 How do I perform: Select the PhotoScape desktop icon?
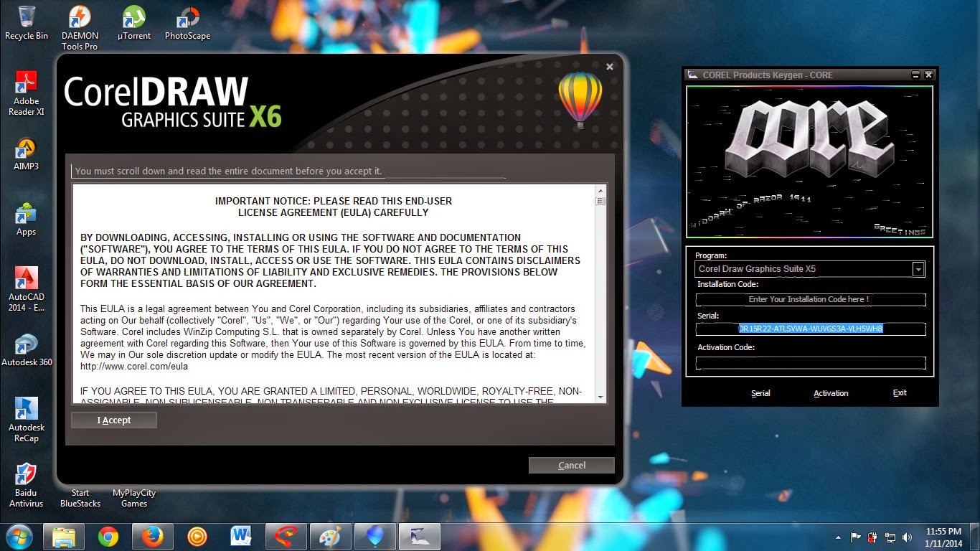(x=188, y=23)
